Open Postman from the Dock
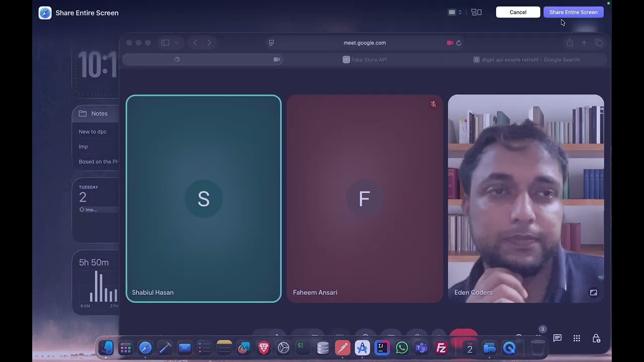This screenshot has width=644, height=362. (x=343, y=347)
